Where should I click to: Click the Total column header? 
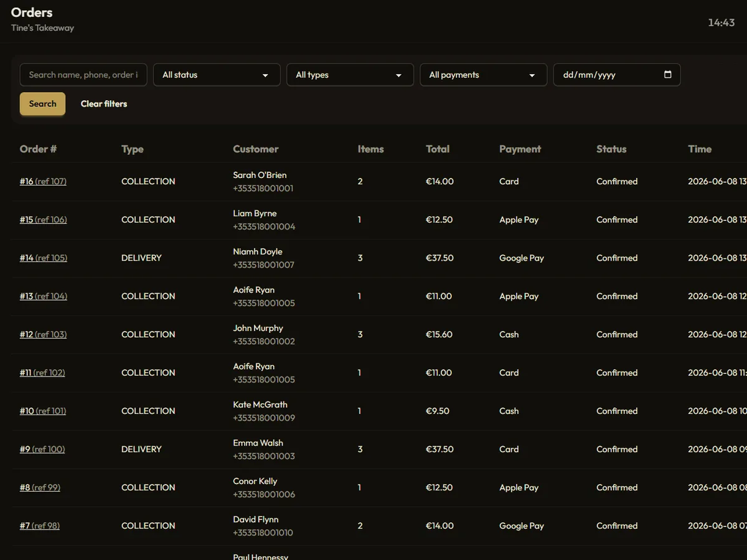[x=438, y=149]
